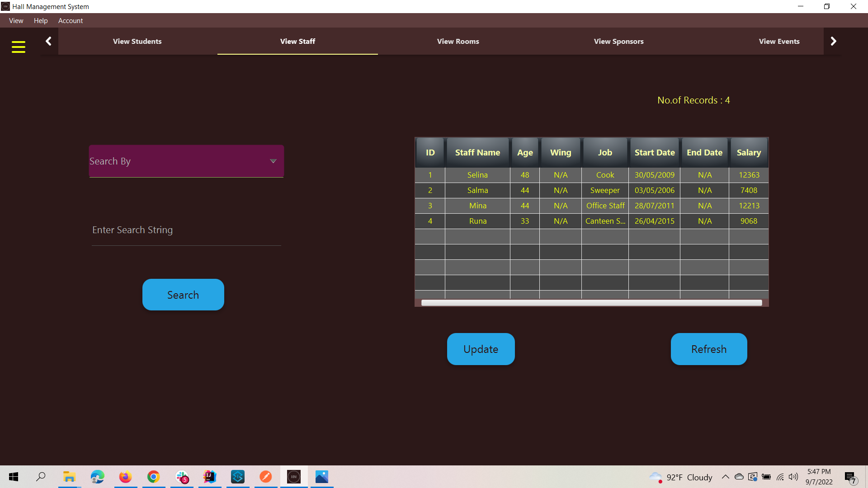Open the Account menu
The image size is (868, 488).
[x=71, y=21]
